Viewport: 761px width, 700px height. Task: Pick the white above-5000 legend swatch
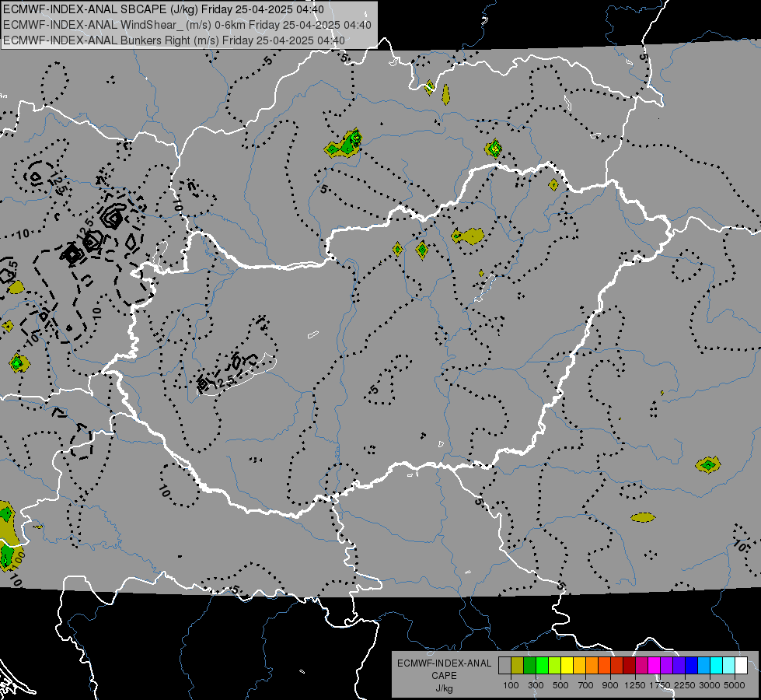pyautogui.click(x=742, y=665)
